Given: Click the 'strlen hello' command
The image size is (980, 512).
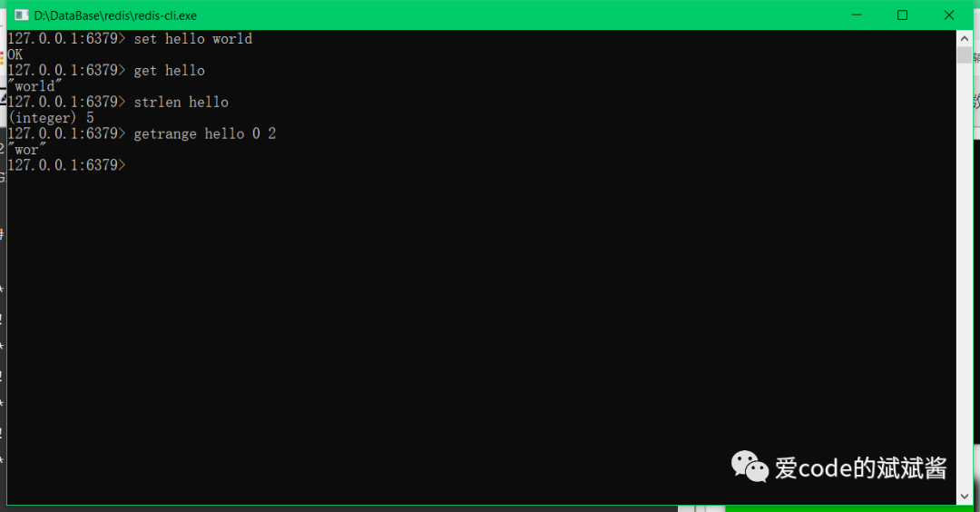Looking at the screenshot, I should [x=181, y=102].
